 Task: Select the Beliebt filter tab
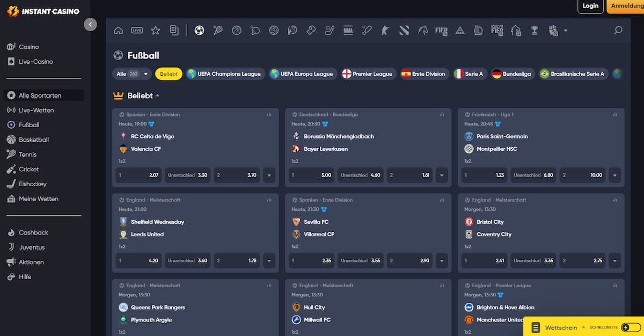click(x=169, y=74)
